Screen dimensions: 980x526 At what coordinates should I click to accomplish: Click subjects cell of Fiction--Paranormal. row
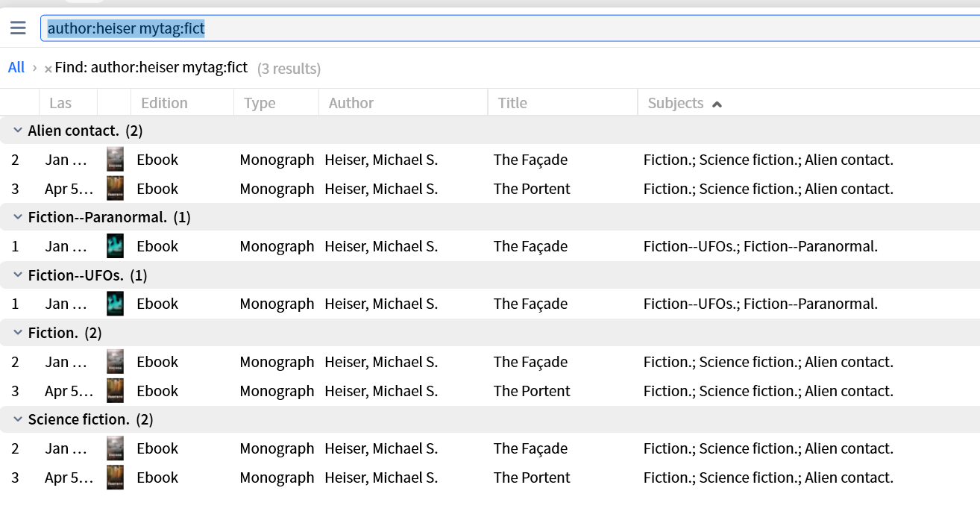tap(761, 246)
